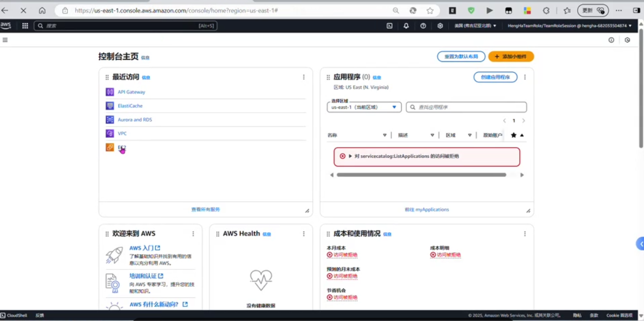Screen dimensions: 644x321
Task: Click 添加小组件 orange button
Action: tap(511, 57)
